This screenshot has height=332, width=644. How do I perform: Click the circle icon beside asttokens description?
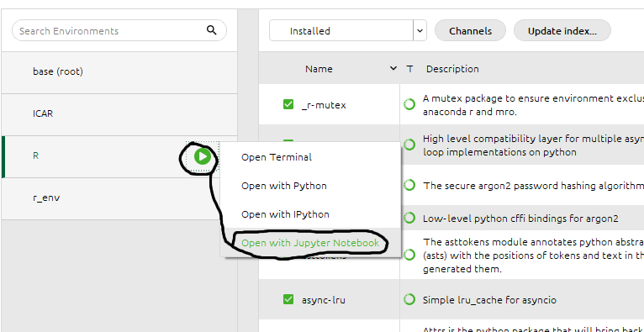coord(409,255)
